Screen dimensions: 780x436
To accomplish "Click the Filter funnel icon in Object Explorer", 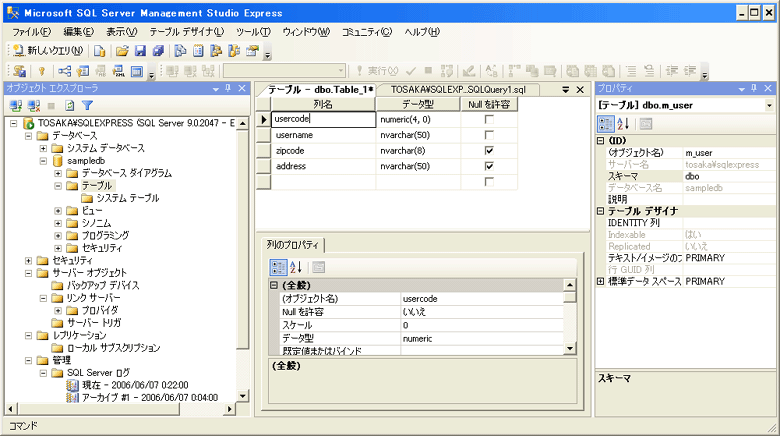I will click(88, 106).
